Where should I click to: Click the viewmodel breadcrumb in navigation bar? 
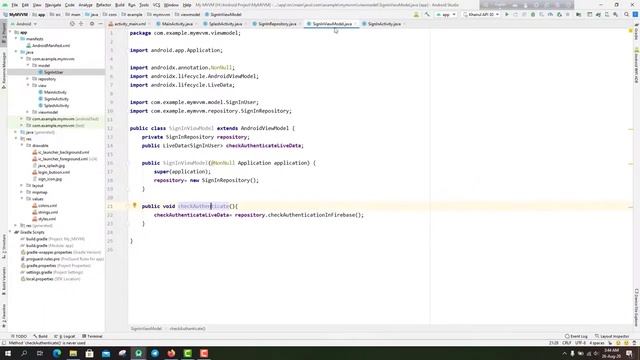pos(188,14)
